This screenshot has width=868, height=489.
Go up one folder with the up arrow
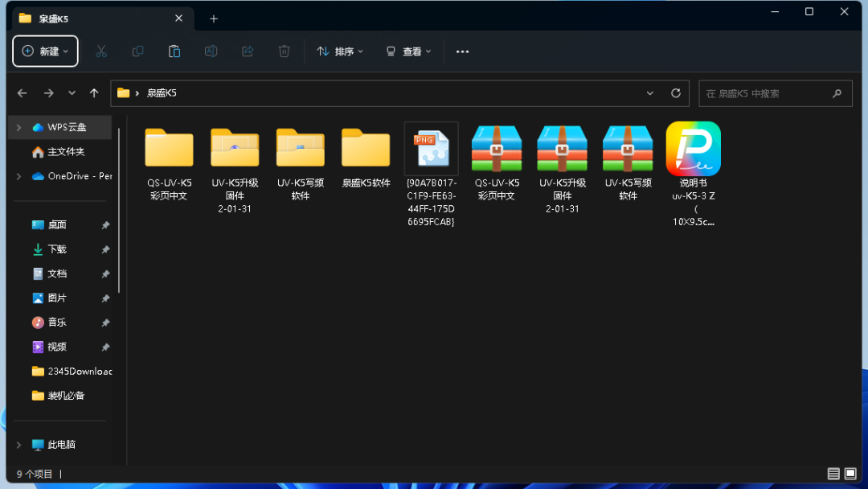94,93
